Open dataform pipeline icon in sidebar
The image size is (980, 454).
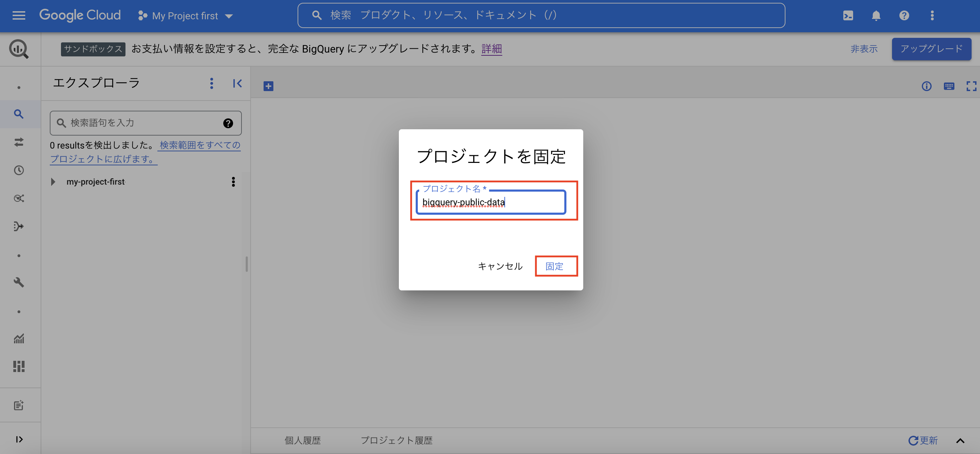click(x=19, y=226)
